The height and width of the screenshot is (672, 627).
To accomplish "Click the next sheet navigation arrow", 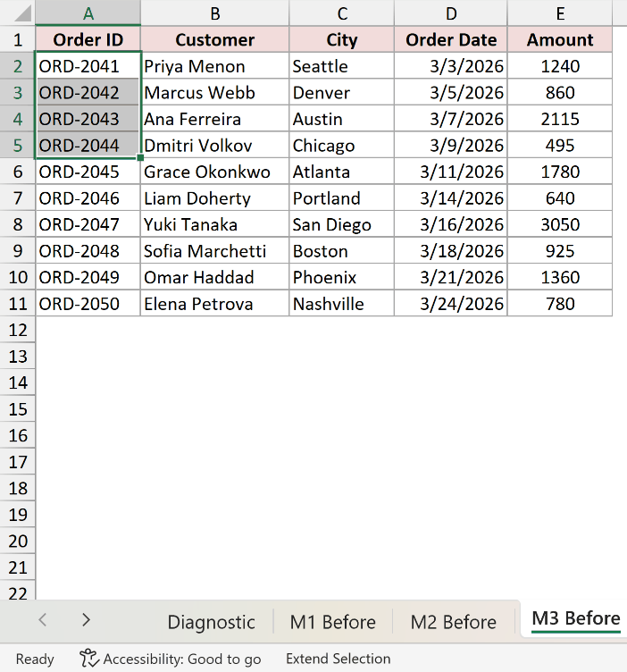I will coord(86,619).
